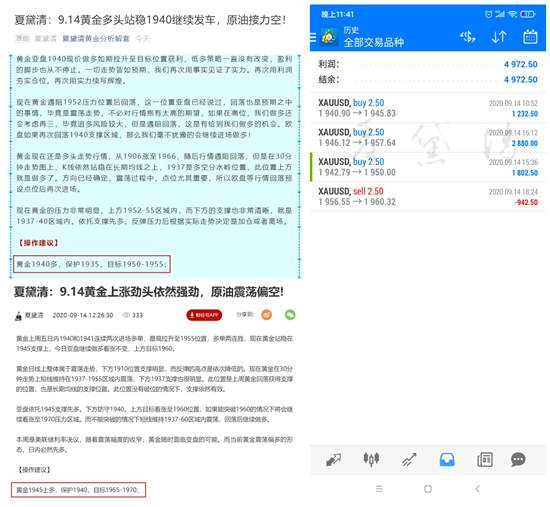Tap the alarm icon in status bar
Image resolution: width=550 pixels, height=507 pixels.
[x=488, y=14]
